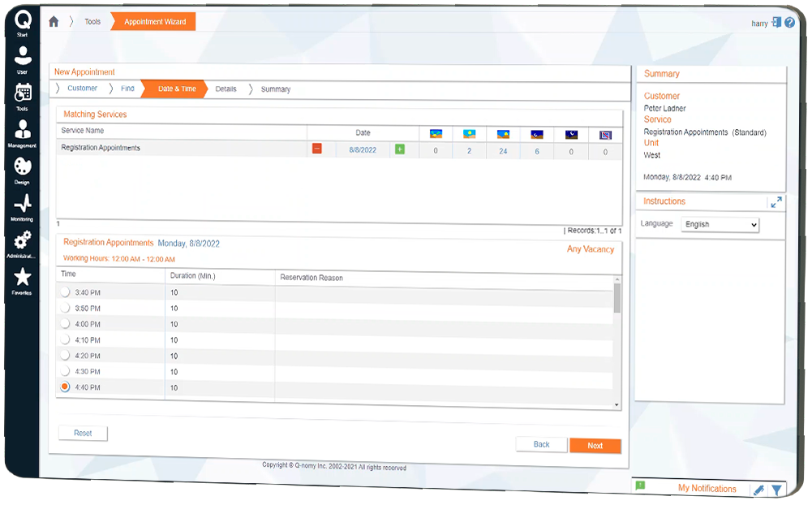Image resolution: width=812 pixels, height=505 pixels.
Task: Click the orange Next button
Action: (595, 446)
